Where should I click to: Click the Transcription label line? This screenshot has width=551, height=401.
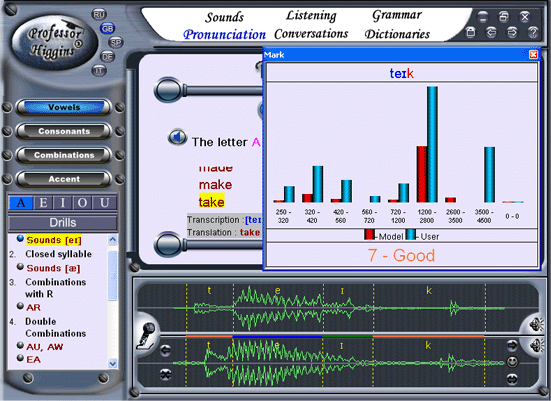pyautogui.click(x=224, y=220)
